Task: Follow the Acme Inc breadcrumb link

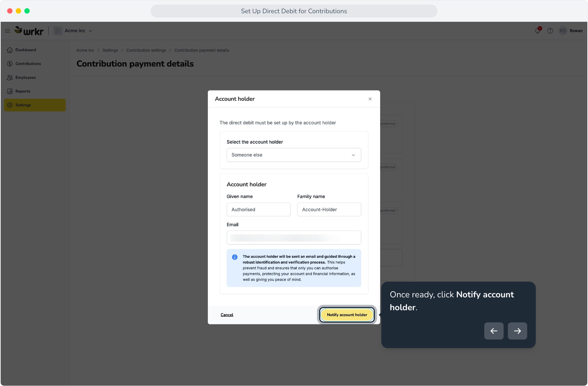Action: pos(85,50)
